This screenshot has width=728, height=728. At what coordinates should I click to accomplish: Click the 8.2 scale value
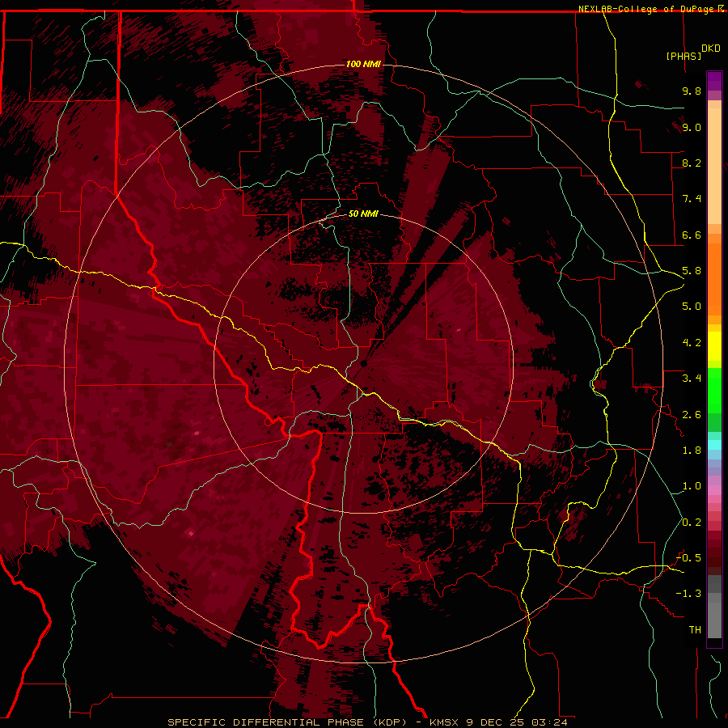[692, 163]
